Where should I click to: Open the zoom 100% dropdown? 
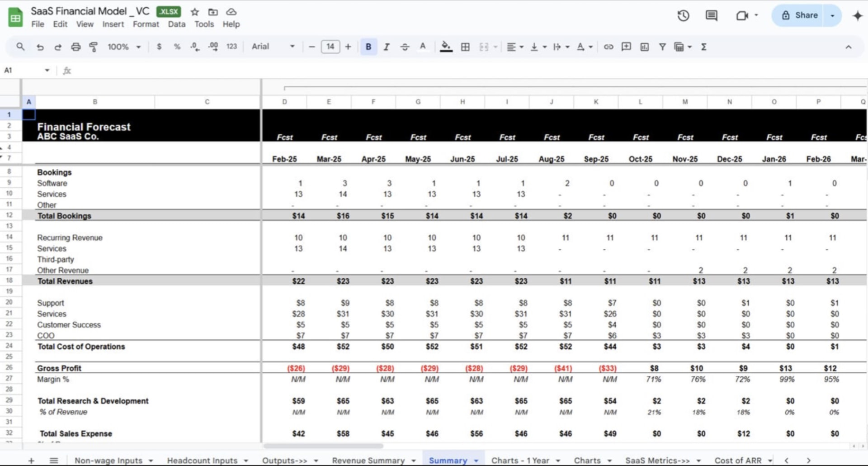[124, 47]
